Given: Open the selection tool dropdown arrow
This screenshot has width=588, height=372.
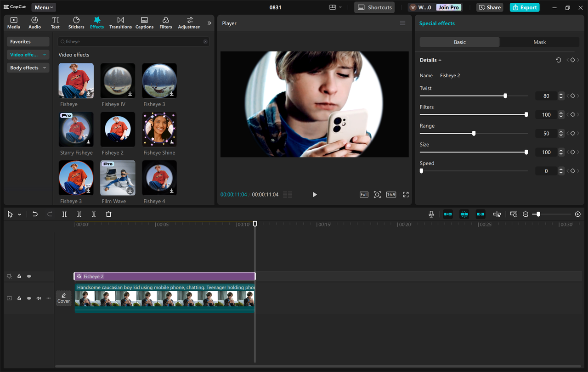Looking at the screenshot, I should point(19,214).
